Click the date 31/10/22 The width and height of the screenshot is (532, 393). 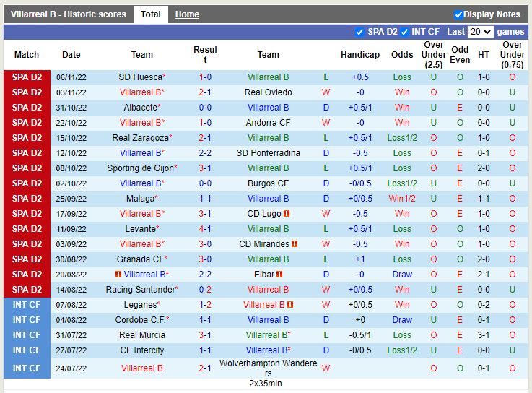click(71, 108)
